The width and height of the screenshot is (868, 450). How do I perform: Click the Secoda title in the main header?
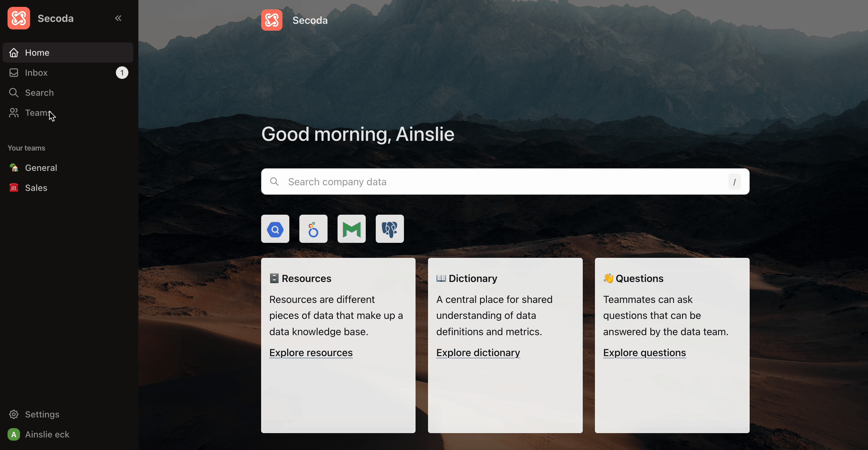[x=310, y=20]
